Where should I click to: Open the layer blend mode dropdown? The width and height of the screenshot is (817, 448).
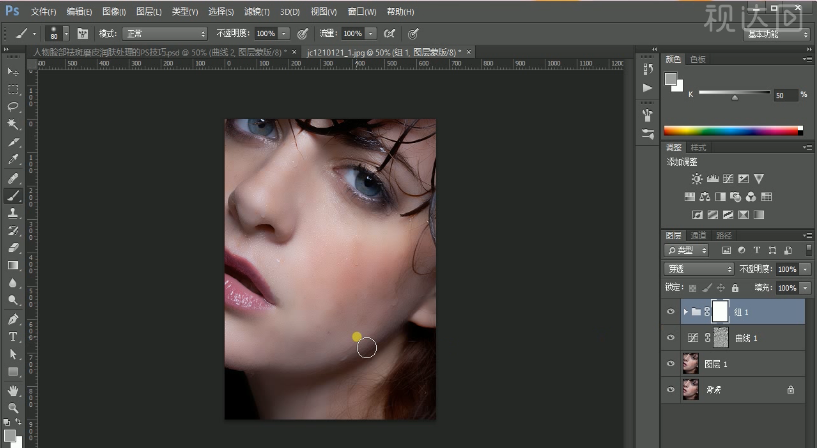(x=699, y=269)
